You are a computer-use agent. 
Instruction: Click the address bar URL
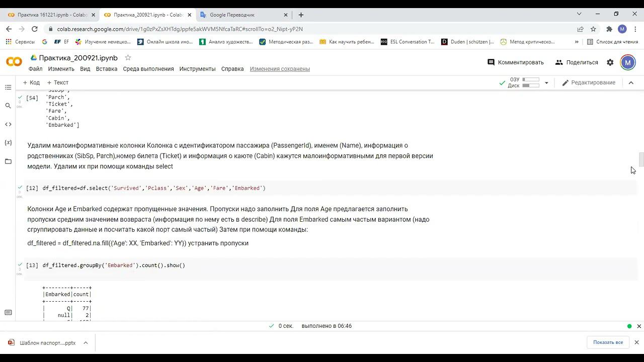pyautogui.click(x=180, y=29)
